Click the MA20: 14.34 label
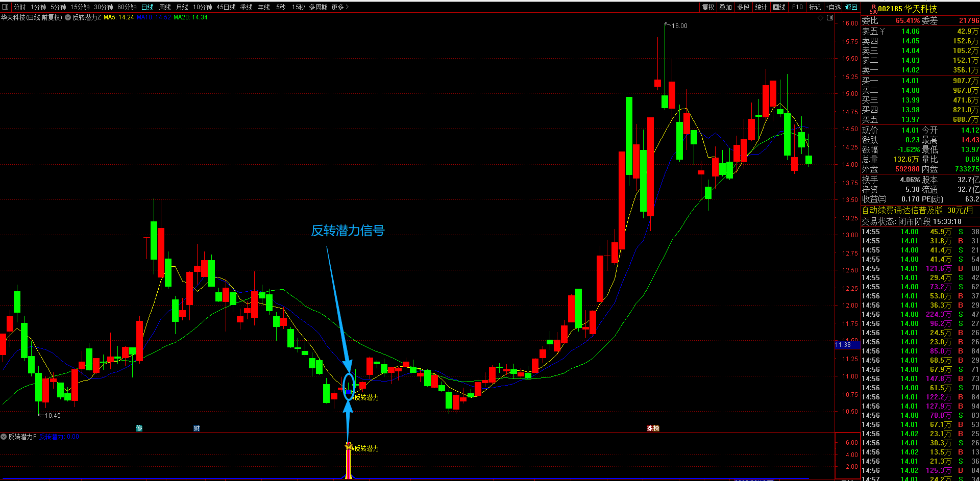This screenshot has height=481, width=980. pos(190,17)
